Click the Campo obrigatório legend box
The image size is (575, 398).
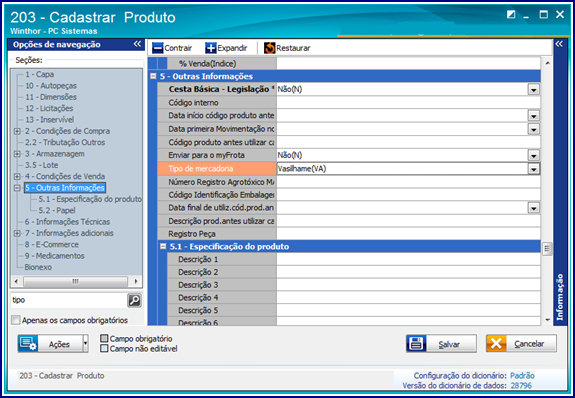104,338
